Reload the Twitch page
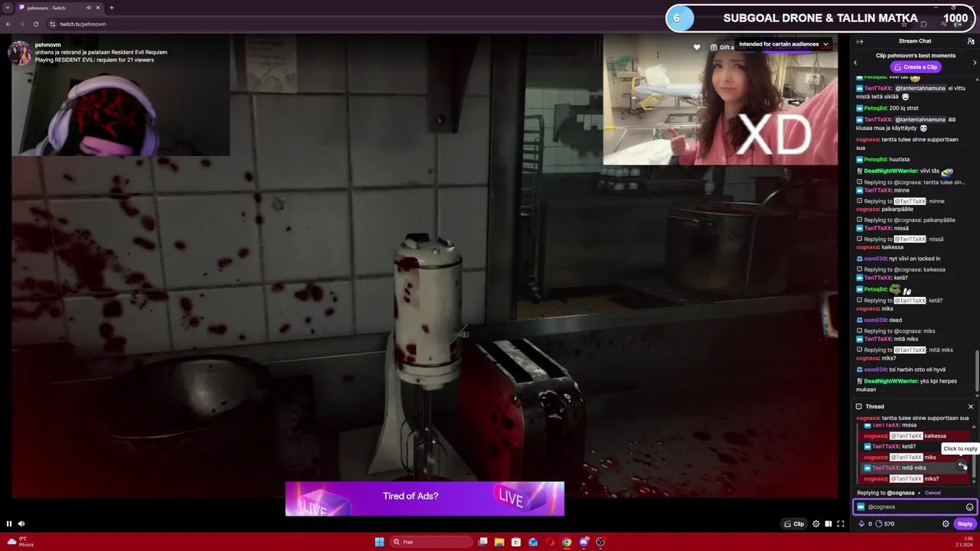980x551 pixels. pos(35,24)
